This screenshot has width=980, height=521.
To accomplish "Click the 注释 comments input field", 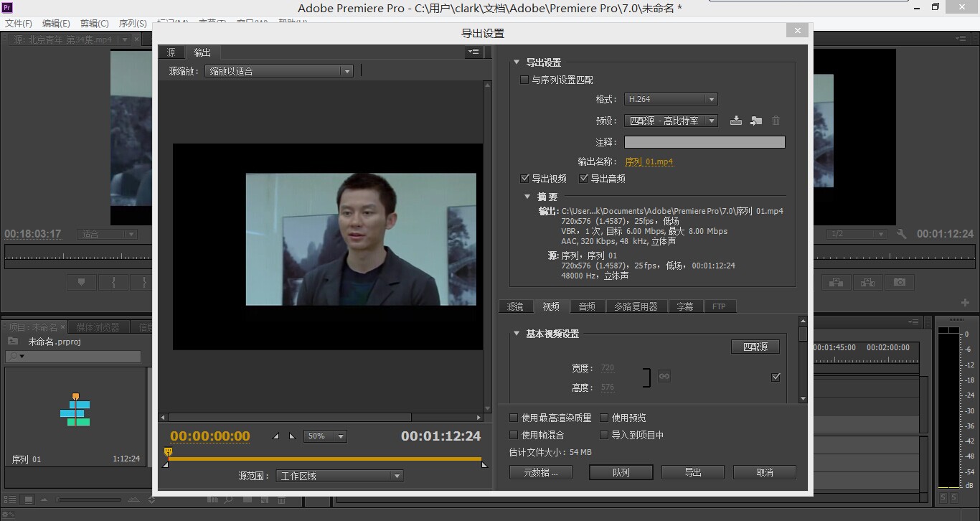I will tap(705, 142).
